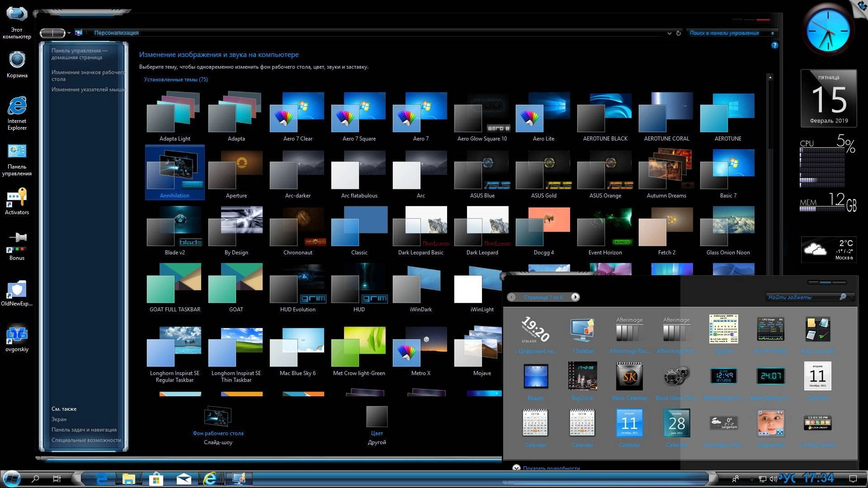Open the All CPU Meter gadget
The height and width of the screenshot is (488, 868).
pyautogui.click(x=771, y=330)
